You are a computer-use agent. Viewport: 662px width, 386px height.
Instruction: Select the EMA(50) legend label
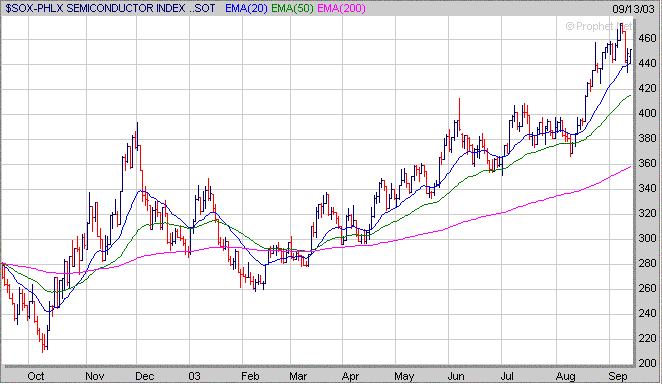(292, 8)
